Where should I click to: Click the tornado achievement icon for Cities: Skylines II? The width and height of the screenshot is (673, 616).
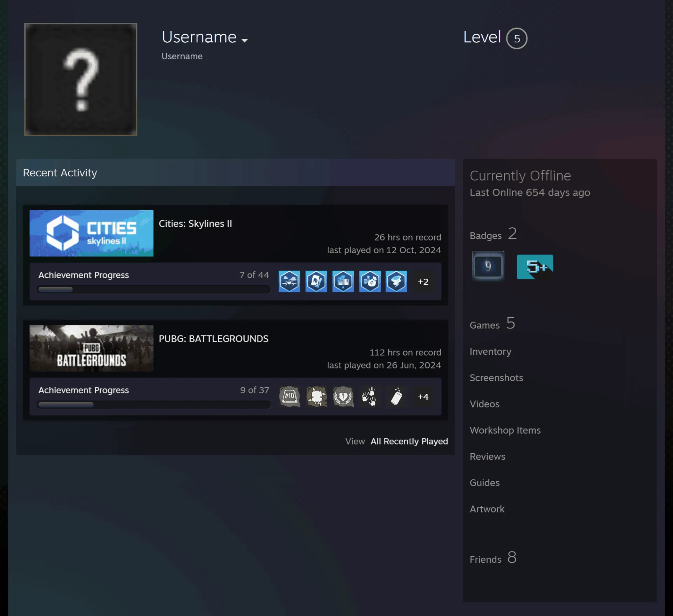click(396, 281)
